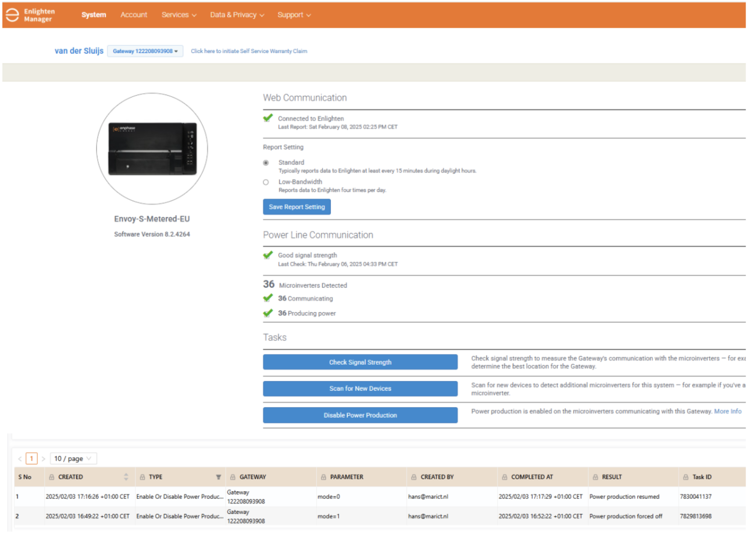Screen dimensions: 749x560
Task: Expand the Services menu
Action: tap(179, 15)
